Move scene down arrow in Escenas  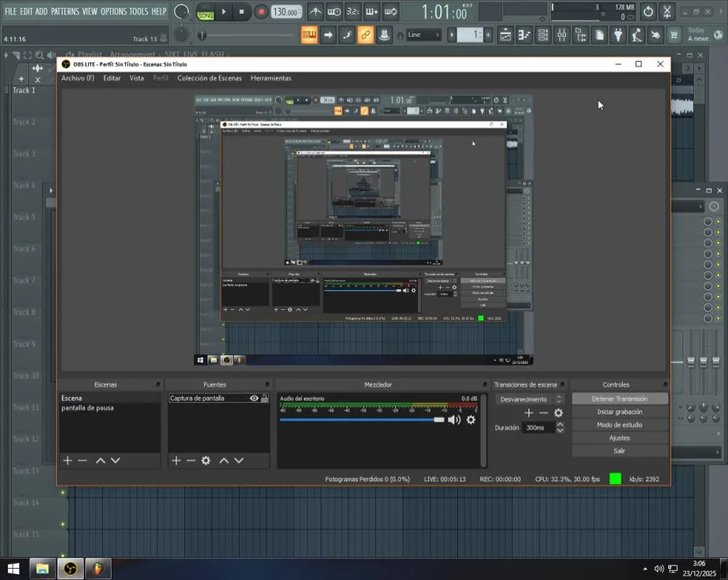point(115,460)
